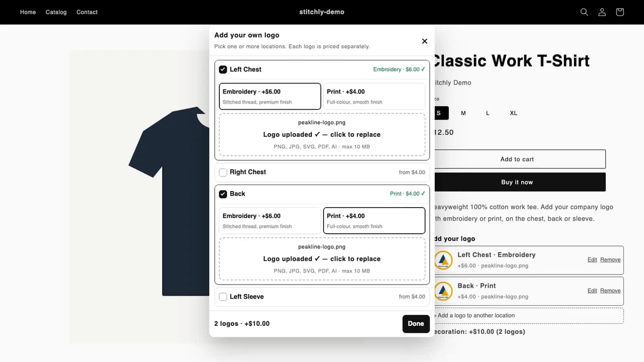644x362 pixels.
Task: Click the 'from $4.00' price on Right Chest
Action: 412,172
